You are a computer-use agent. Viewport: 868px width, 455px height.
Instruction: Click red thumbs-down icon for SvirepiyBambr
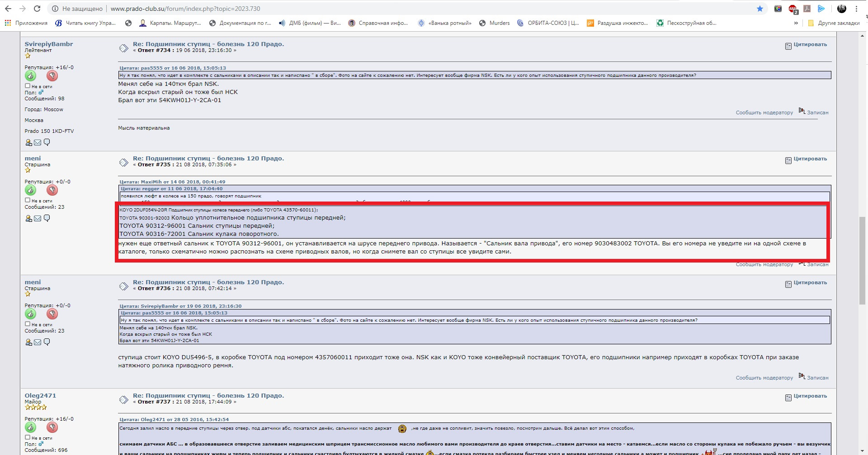52,76
